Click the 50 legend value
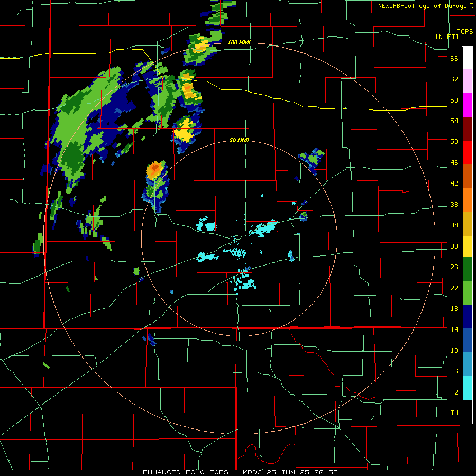Viewport: 476px width, 476px height. tap(454, 142)
